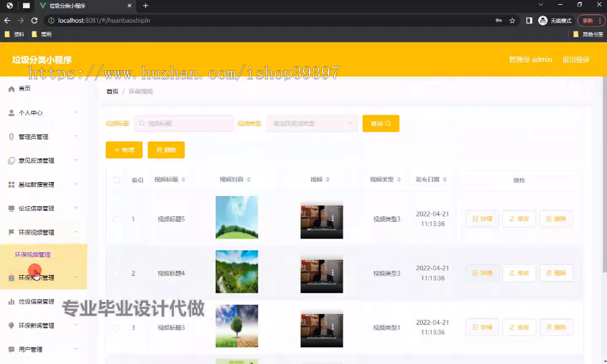607x364 pixels.
Task: Bookmark this page with the star icon
Action: [x=512, y=20]
